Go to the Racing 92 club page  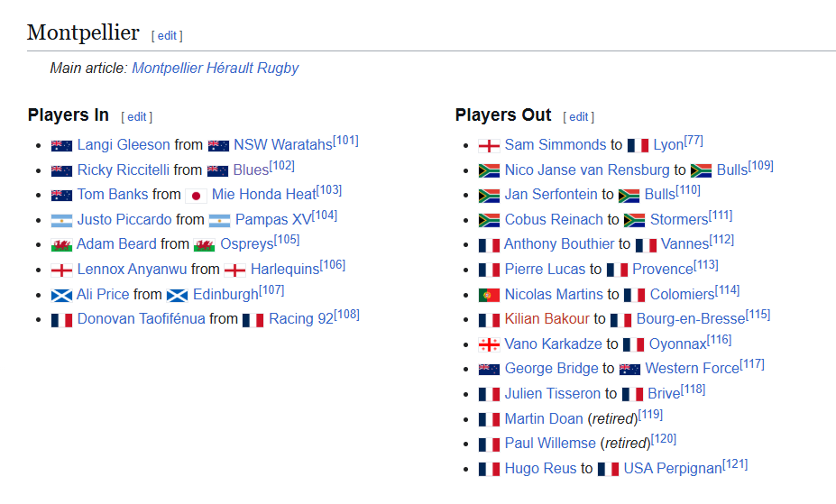300,319
